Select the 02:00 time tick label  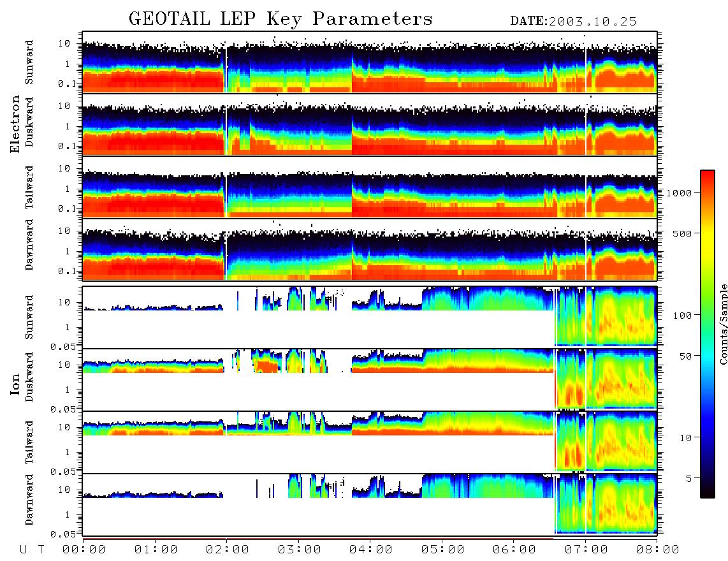pyautogui.click(x=228, y=550)
